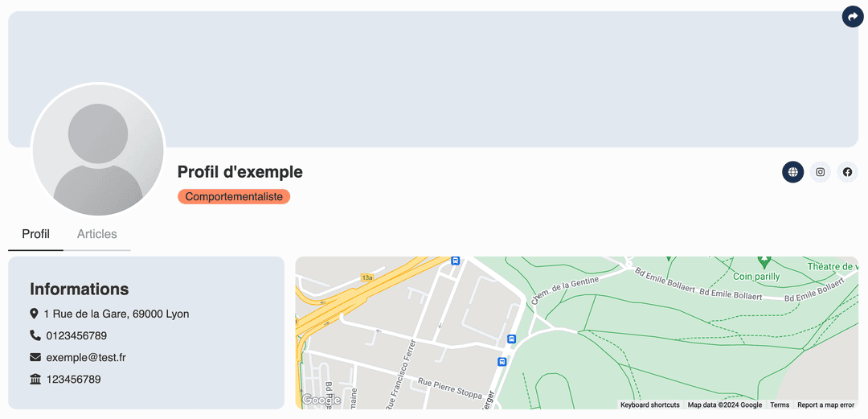Open the Instagram profile icon
The image size is (868, 419).
[820, 172]
